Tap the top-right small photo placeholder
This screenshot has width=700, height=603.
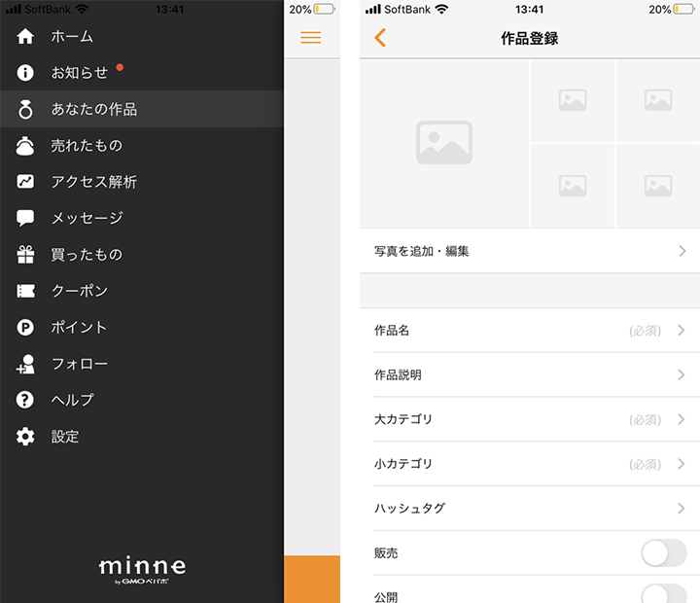(x=658, y=100)
